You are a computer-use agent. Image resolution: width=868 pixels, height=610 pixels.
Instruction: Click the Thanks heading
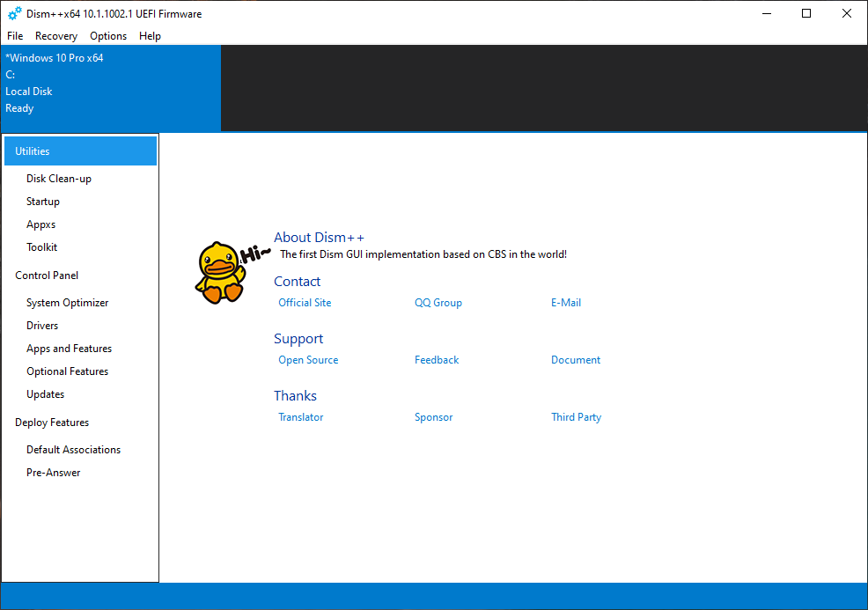pyautogui.click(x=295, y=396)
